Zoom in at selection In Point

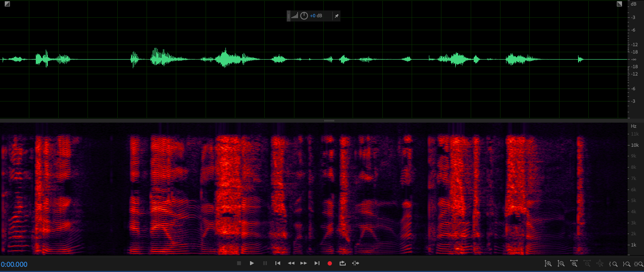(613, 263)
